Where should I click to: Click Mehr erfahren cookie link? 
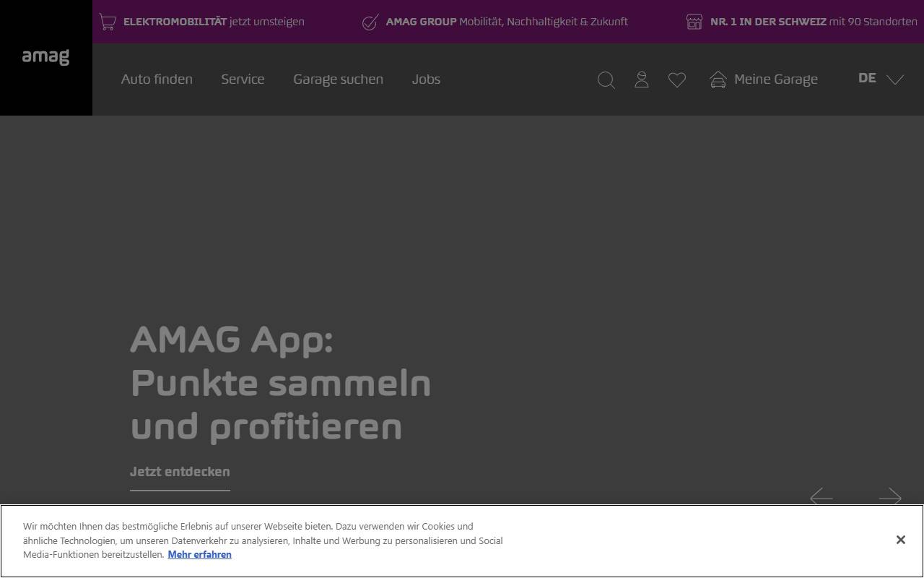[200, 555]
